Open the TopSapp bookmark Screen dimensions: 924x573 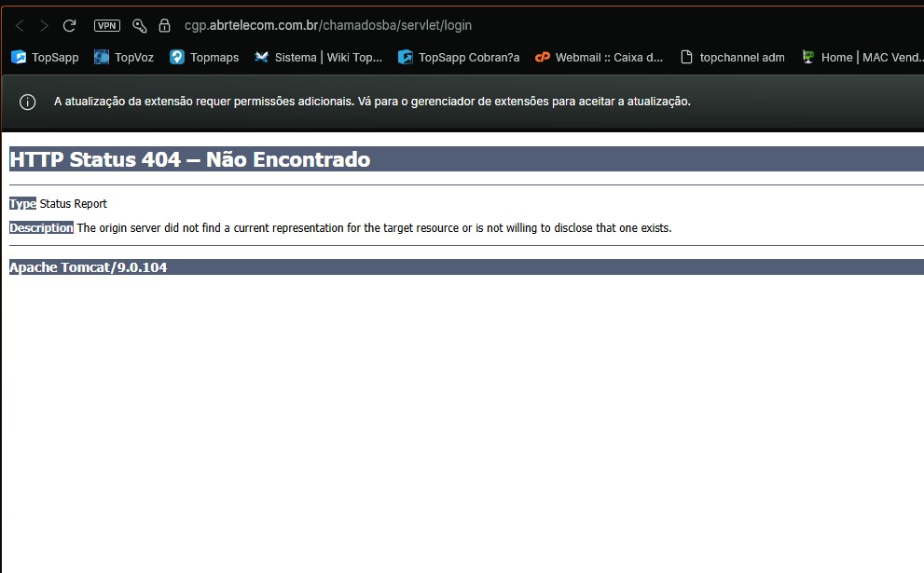tap(45, 58)
